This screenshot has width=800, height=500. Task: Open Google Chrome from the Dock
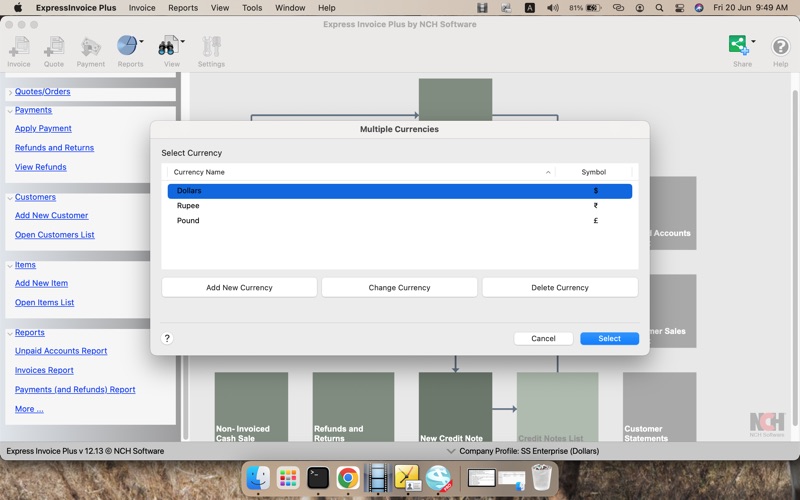(348, 478)
